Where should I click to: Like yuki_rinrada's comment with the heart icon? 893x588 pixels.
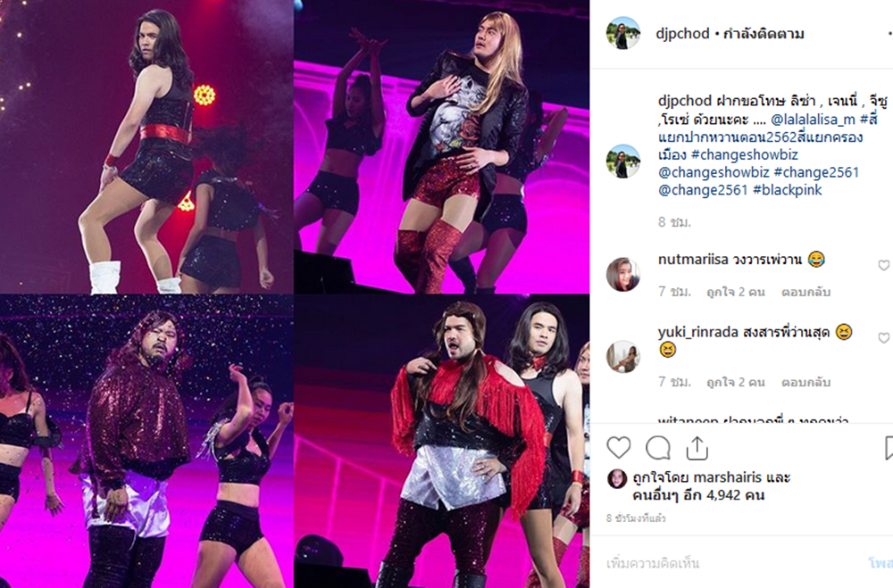click(884, 337)
